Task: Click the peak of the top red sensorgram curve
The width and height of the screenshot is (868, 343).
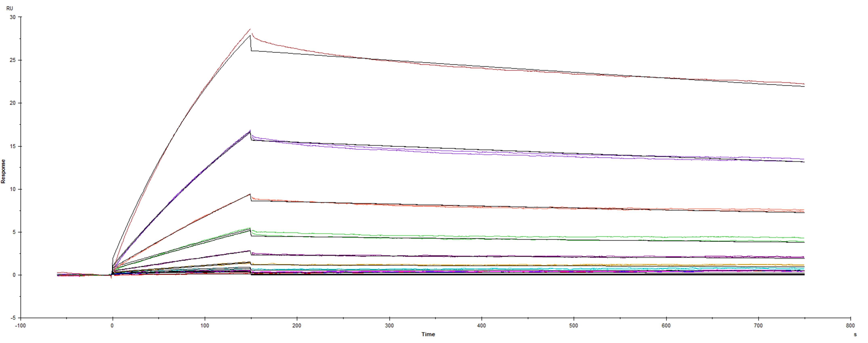Action: click(250, 29)
